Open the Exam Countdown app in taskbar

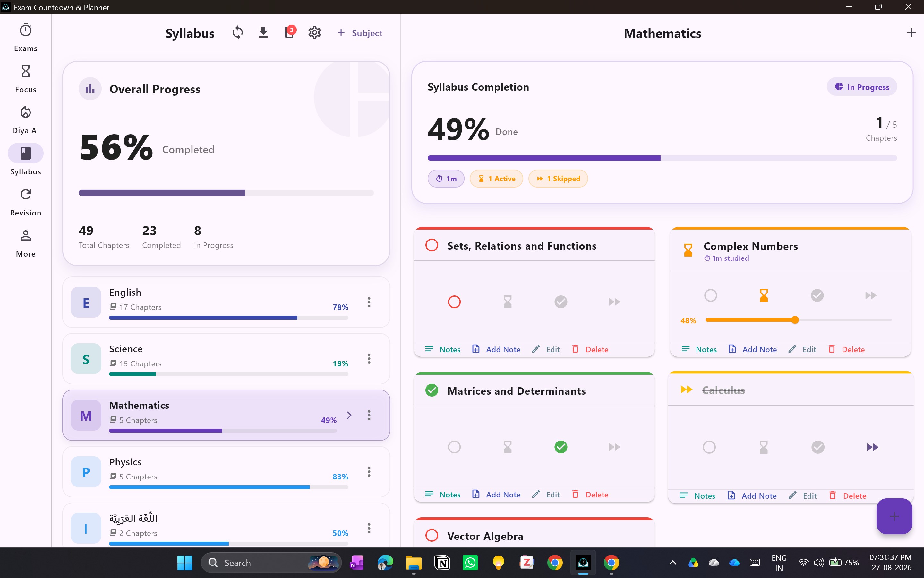tap(583, 562)
